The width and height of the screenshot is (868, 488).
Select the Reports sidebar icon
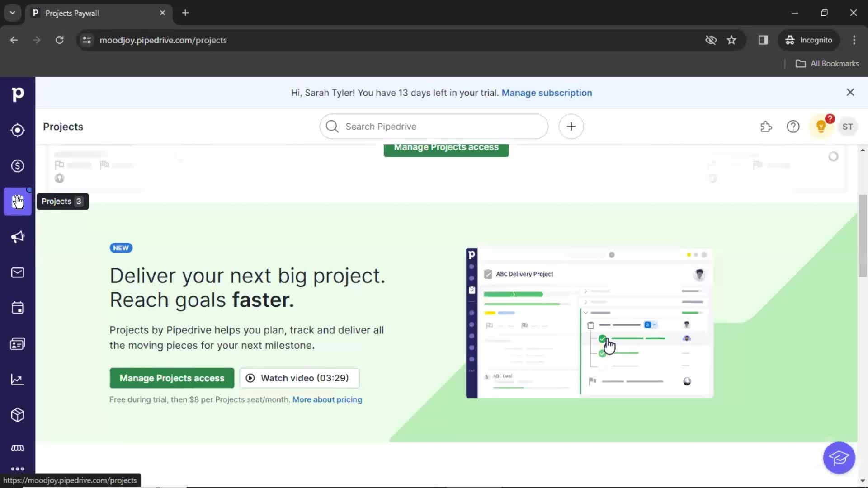click(x=17, y=380)
